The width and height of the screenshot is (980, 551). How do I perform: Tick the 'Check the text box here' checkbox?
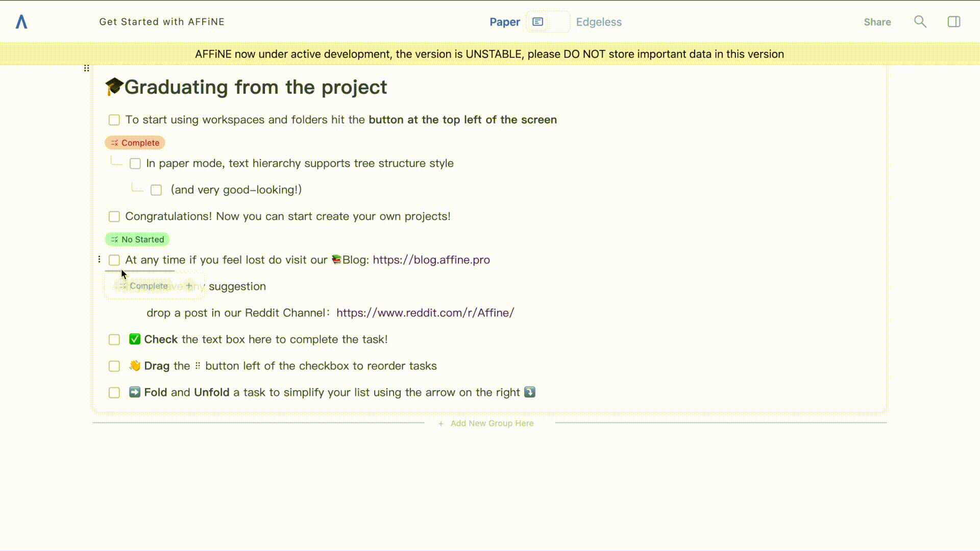click(x=114, y=340)
